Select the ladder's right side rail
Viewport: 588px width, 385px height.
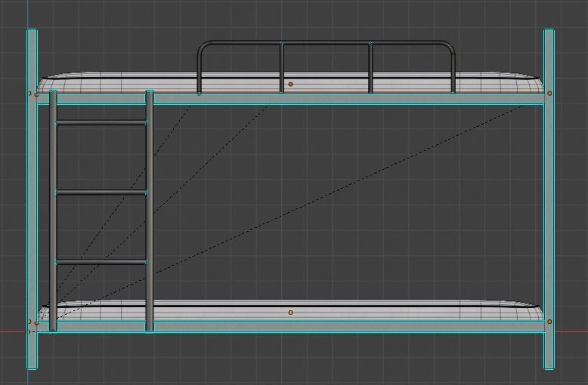pyautogui.click(x=150, y=211)
